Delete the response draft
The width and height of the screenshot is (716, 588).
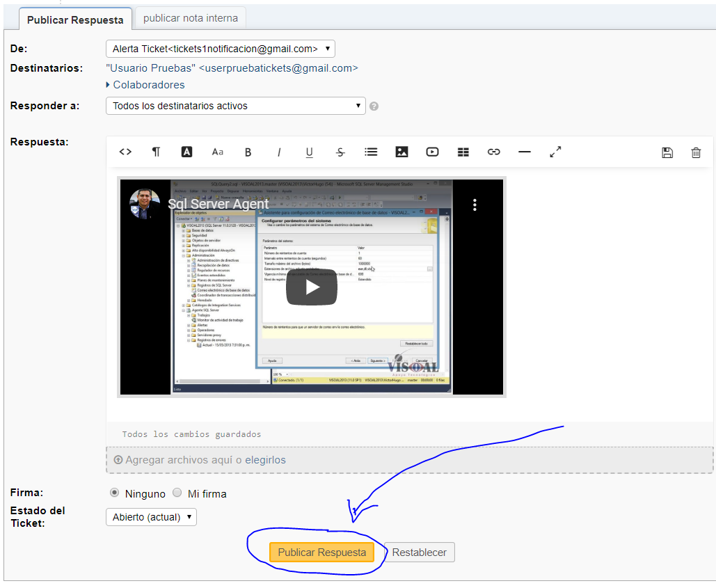click(696, 152)
